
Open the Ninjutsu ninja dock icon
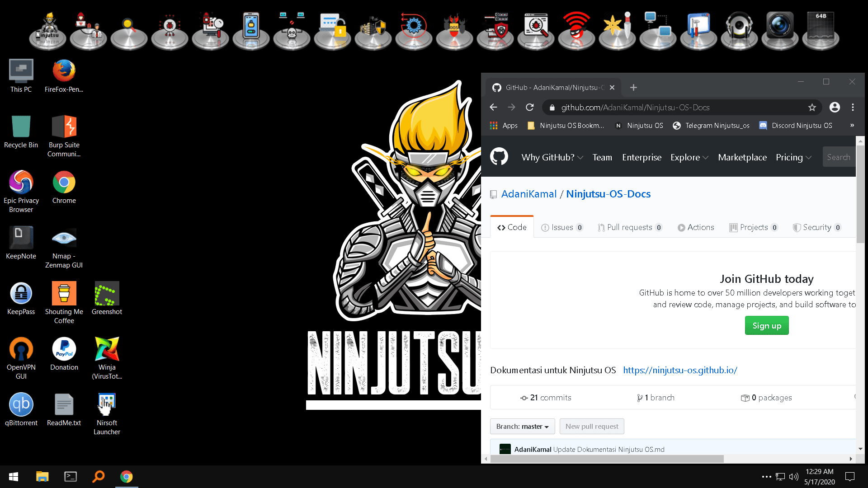tap(48, 31)
